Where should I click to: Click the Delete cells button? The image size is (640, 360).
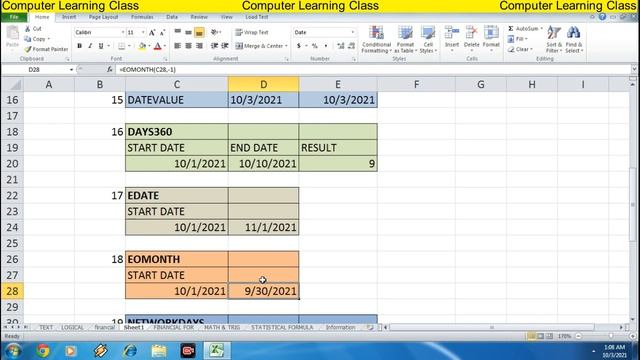[471, 39]
